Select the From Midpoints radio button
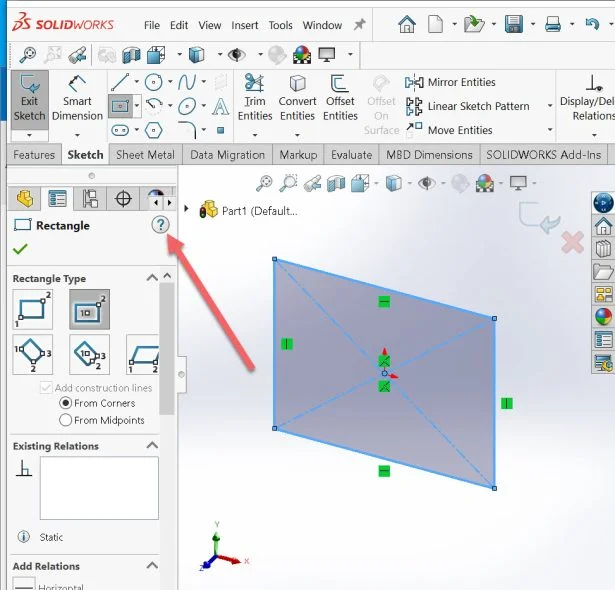The image size is (615, 590). [66, 420]
